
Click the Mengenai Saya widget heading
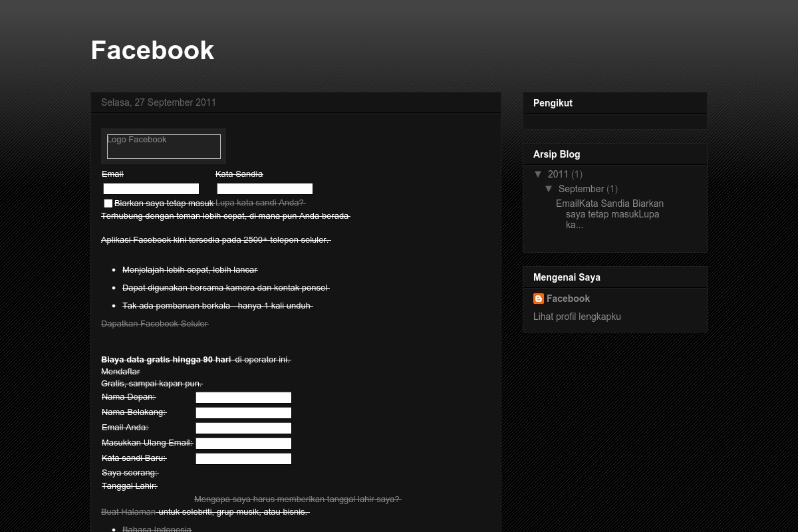coord(567,277)
